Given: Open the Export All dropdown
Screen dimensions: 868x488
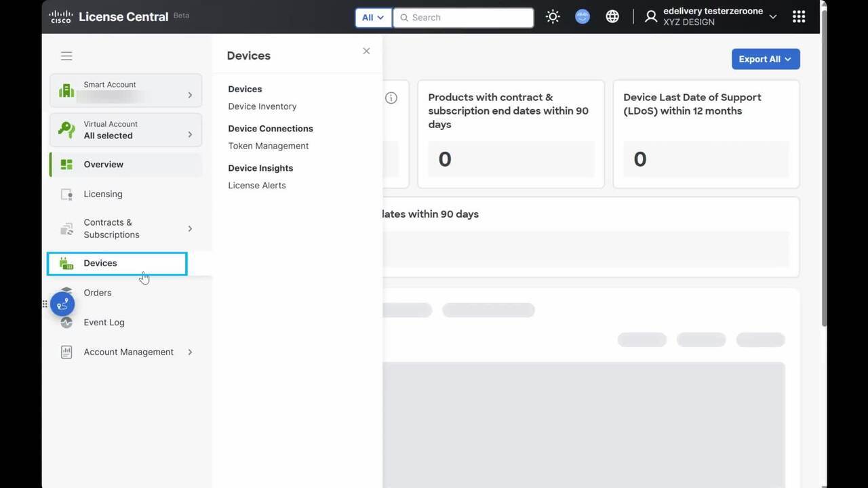Looking at the screenshot, I should pyautogui.click(x=766, y=59).
